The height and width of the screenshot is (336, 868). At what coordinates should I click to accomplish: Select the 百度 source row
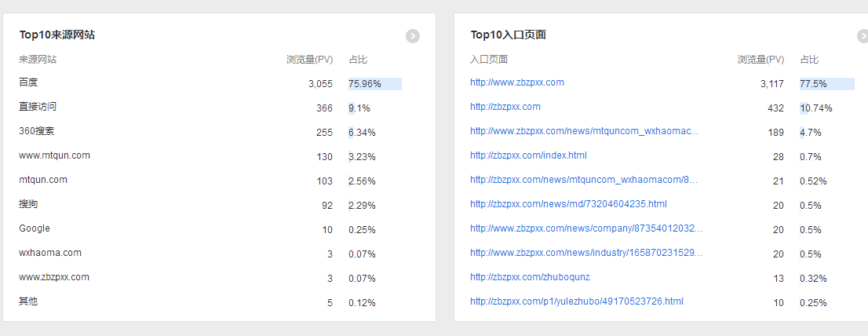(x=28, y=82)
